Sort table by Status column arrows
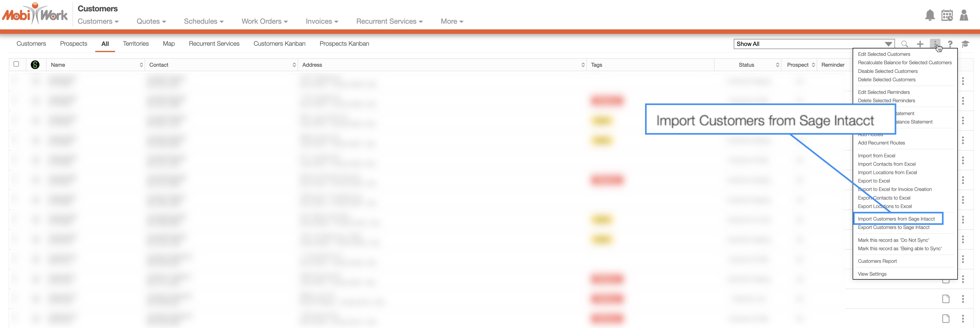 click(x=777, y=65)
